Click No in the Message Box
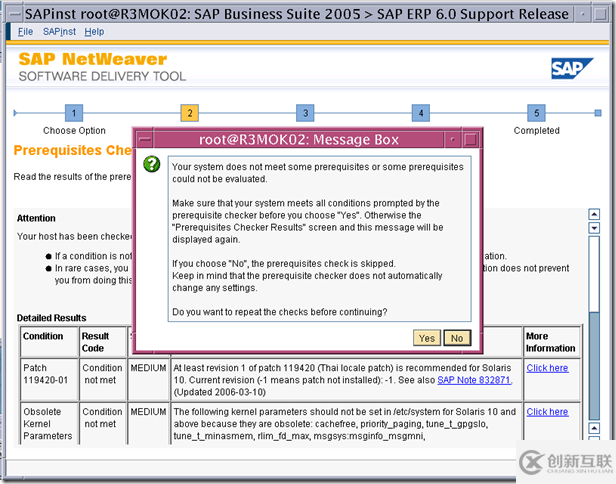This screenshot has width=616, height=484. pyautogui.click(x=457, y=338)
